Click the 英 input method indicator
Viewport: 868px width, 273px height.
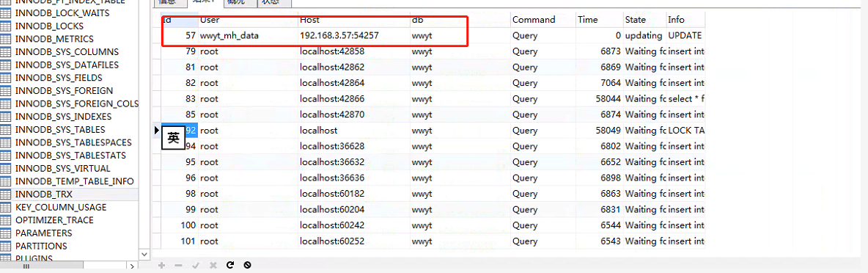click(173, 138)
